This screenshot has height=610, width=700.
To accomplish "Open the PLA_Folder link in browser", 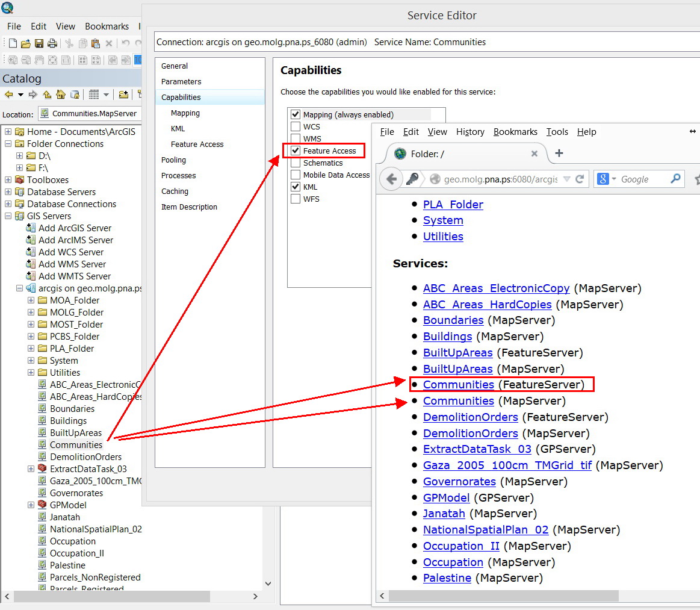I will [453, 205].
